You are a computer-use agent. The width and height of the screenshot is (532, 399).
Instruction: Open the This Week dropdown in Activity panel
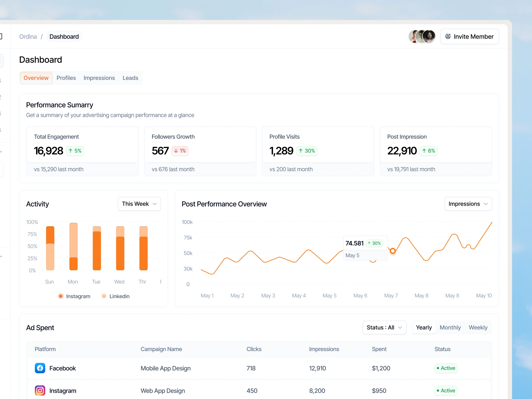pos(139,204)
